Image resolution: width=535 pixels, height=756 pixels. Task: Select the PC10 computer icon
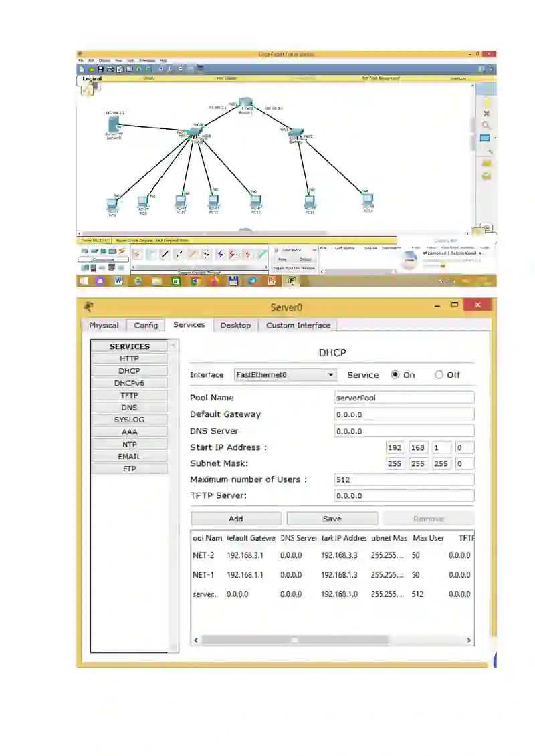(x=181, y=200)
